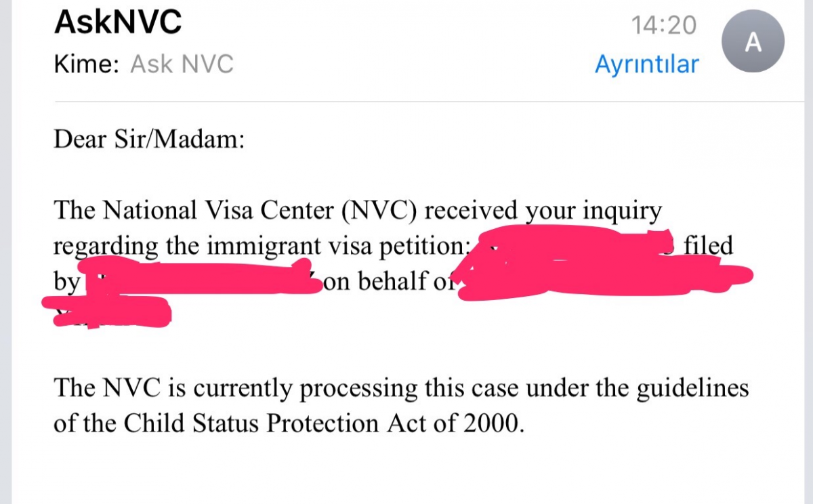813x504 pixels.
Task: Open the Ayrıntılar details link
Action: pos(646,64)
